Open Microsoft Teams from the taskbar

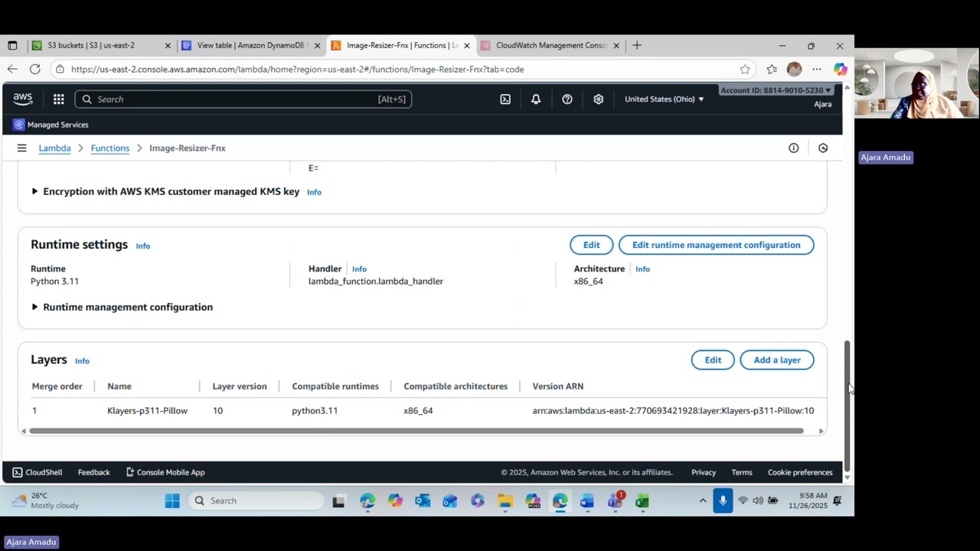coord(615,501)
